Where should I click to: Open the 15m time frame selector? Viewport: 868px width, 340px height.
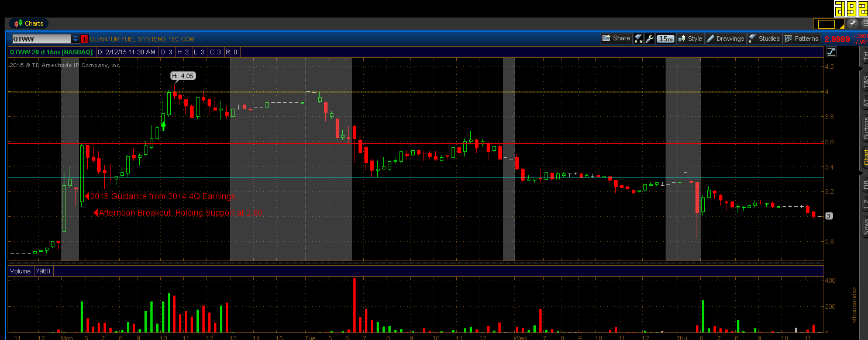click(665, 39)
